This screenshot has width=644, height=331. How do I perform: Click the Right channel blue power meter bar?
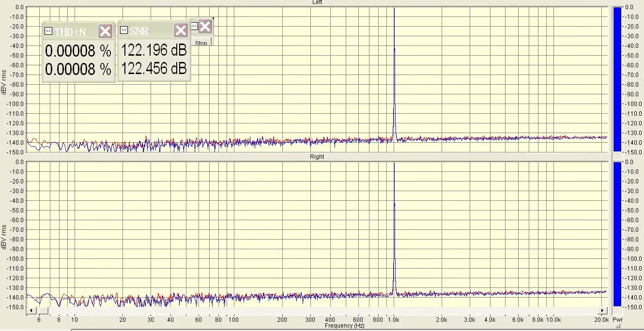(617, 234)
